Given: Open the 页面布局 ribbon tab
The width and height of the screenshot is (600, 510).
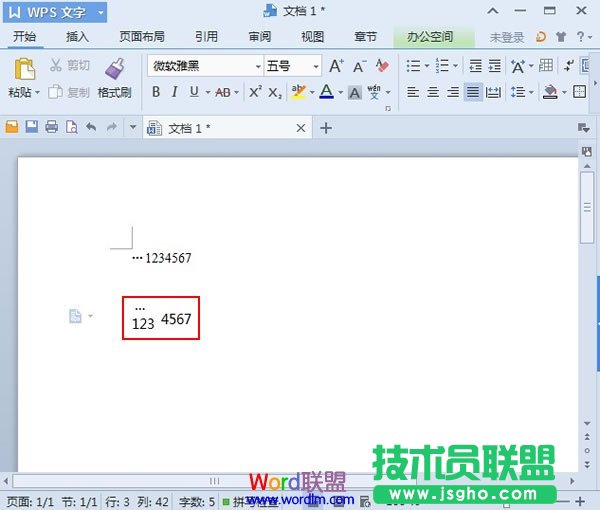Looking at the screenshot, I should tap(142, 37).
